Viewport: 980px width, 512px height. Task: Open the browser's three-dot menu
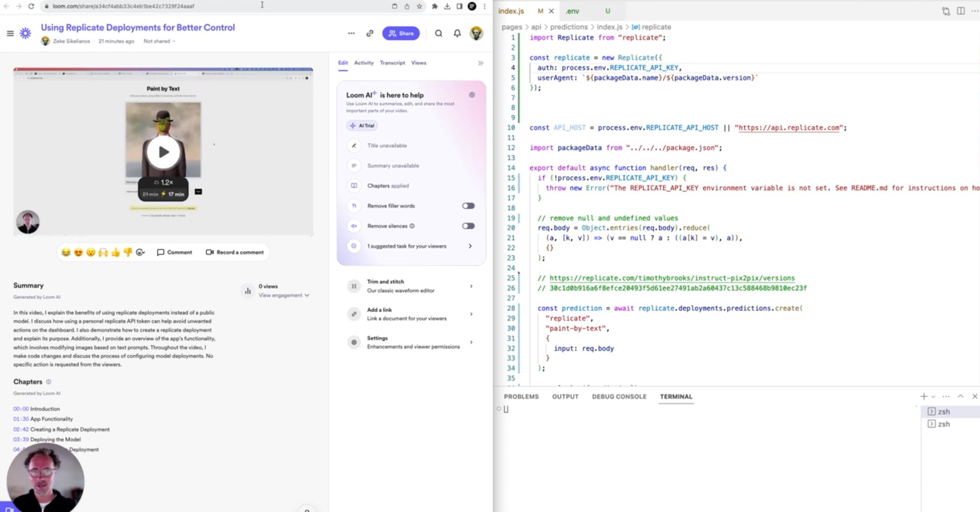[485, 6]
